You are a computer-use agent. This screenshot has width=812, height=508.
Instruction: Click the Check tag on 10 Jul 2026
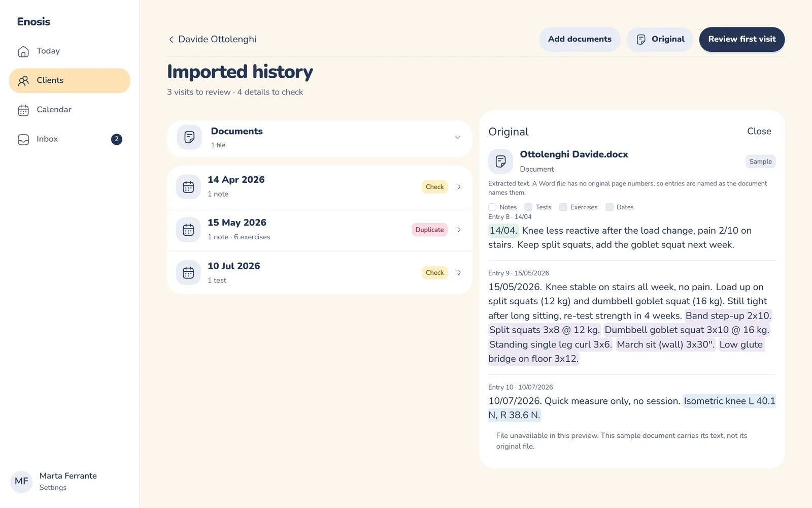435,273
